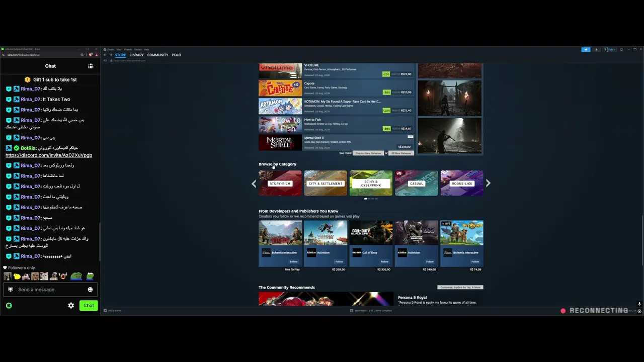644x362 pixels.
Task: Click Popular New Releases button
Action: tap(368, 153)
